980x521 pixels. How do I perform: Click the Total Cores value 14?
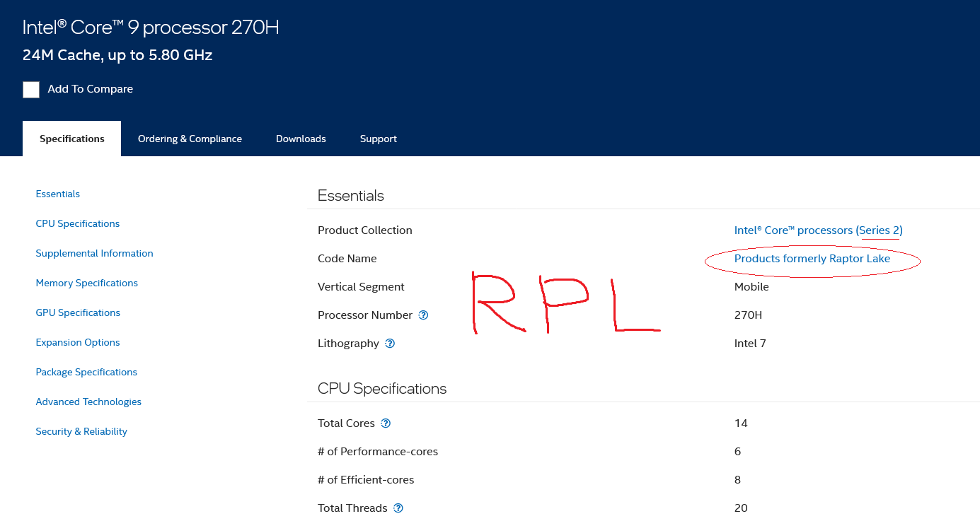742,423
